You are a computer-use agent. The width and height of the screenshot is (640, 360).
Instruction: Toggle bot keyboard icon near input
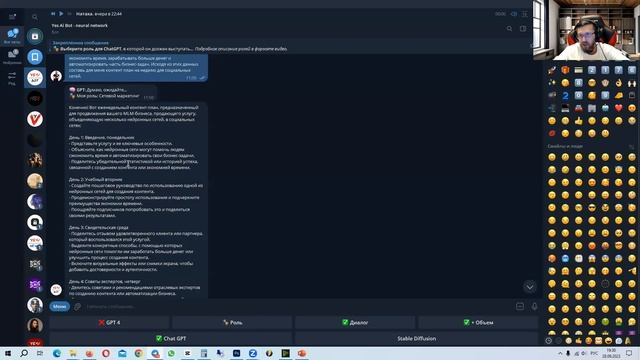[x=520, y=306]
